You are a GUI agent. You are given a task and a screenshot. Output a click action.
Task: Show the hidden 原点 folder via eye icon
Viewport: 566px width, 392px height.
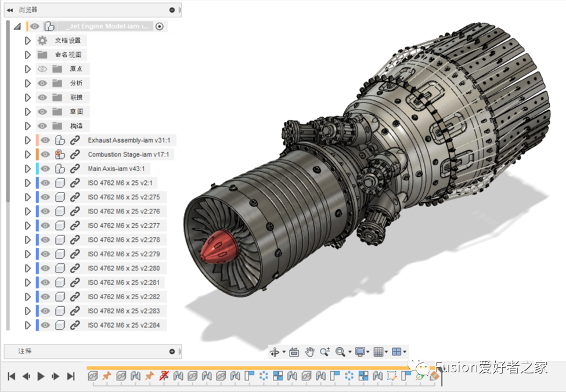click(x=42, y=69)
